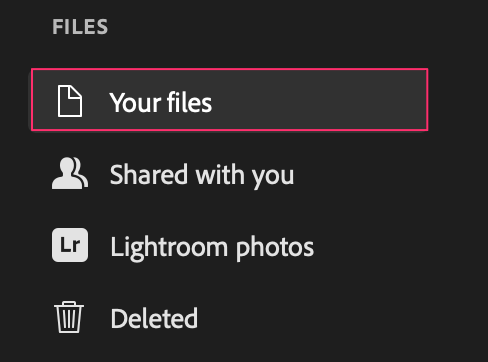Image resolution: width=488 pixels, height=362 pixels.
Task: Click the trash can icon for Deleted
Action: [69, 317]
